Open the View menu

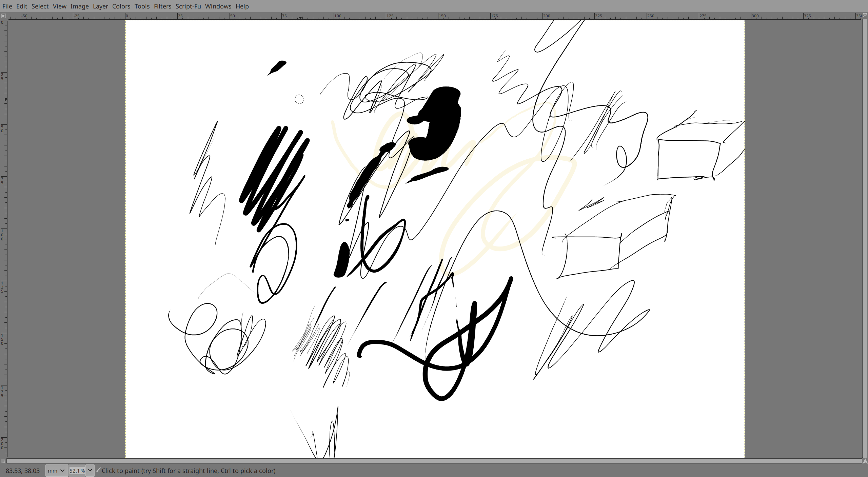tap(60, 6)
